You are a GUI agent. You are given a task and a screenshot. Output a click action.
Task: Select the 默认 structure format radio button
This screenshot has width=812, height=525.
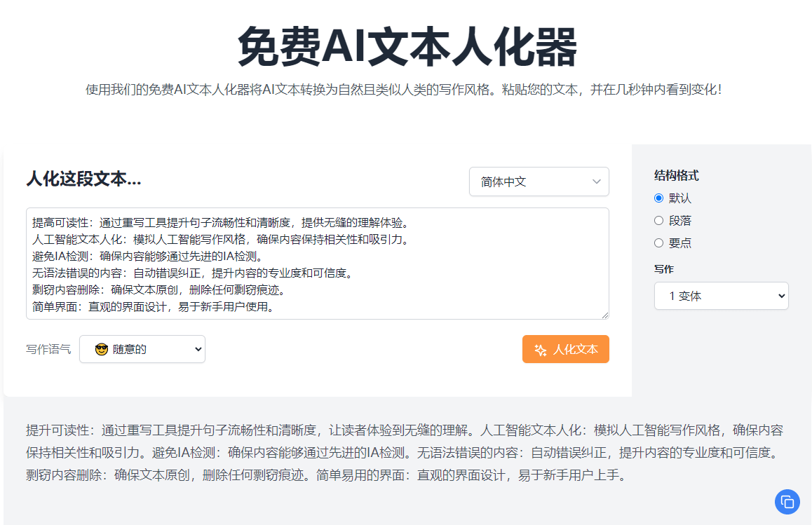point(658,198)
